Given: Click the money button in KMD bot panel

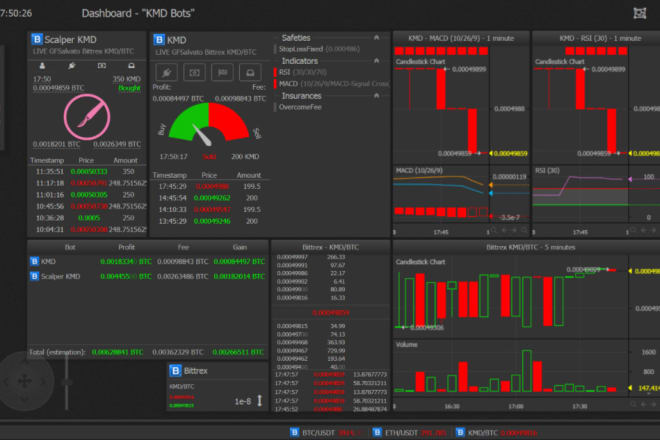Looking at the screenshot, I should 194,72.
